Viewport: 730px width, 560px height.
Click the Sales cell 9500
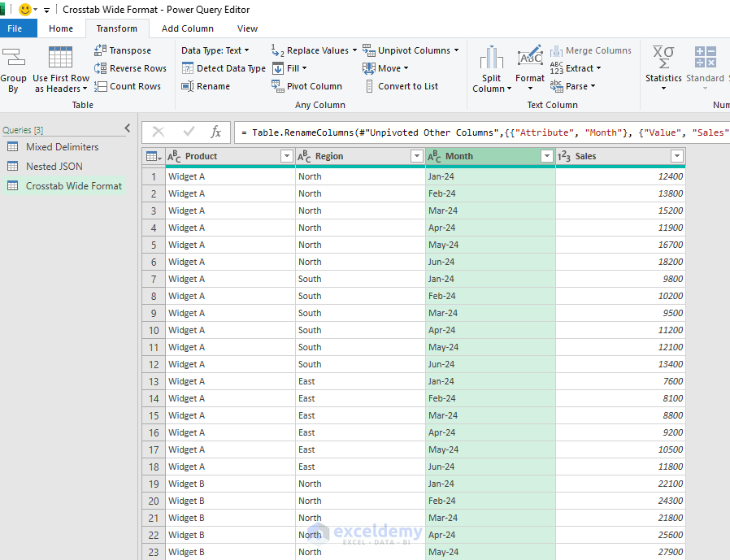tap(620, 313)
